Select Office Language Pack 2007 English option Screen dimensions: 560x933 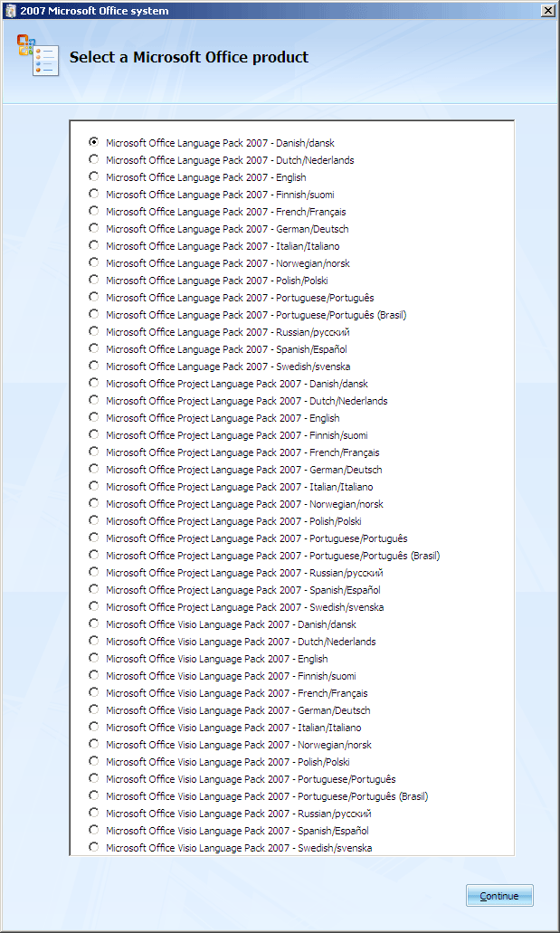tap(93, 176)
